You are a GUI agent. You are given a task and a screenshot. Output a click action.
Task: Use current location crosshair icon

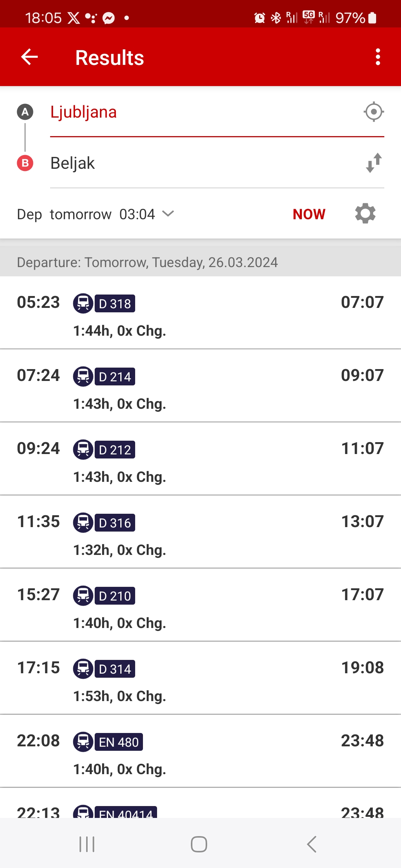pos(374,112)
